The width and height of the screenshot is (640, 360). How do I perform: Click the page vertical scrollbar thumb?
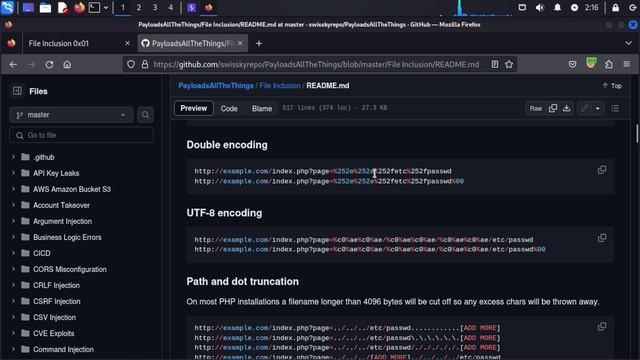point(636,133)
